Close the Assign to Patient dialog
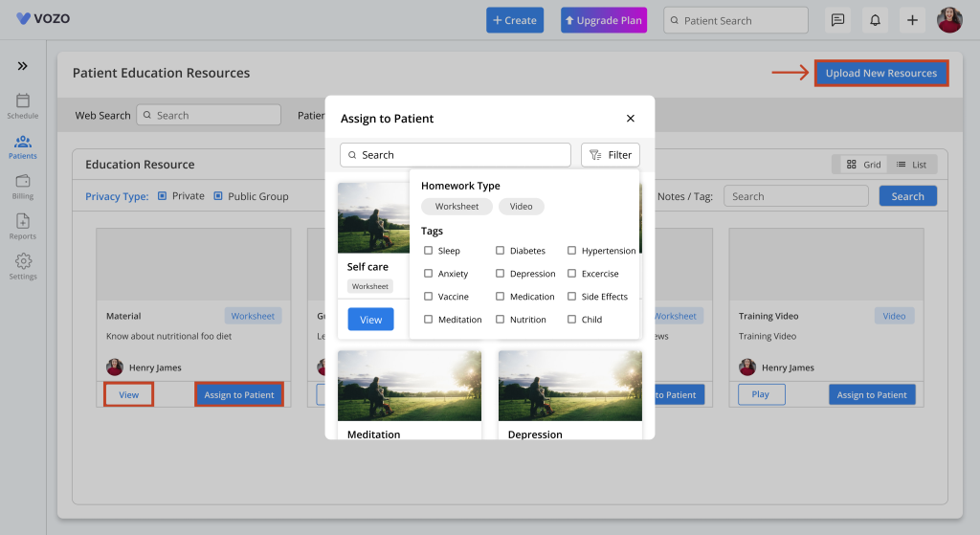Image resolution: width=980 pixels, height=535 pixels. coord(630,119)
